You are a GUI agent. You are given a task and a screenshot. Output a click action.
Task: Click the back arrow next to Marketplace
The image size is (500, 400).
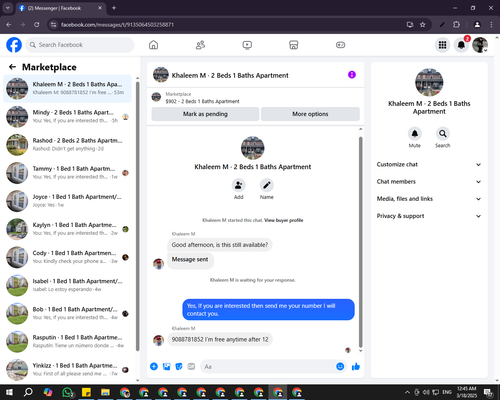[12, 67]
